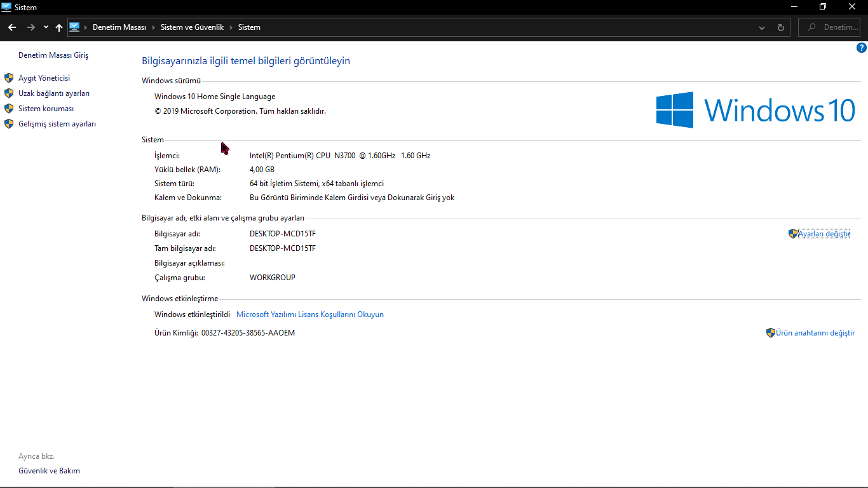Click the Windows 10 logo
Screen dimensions: 868x488
756,110
